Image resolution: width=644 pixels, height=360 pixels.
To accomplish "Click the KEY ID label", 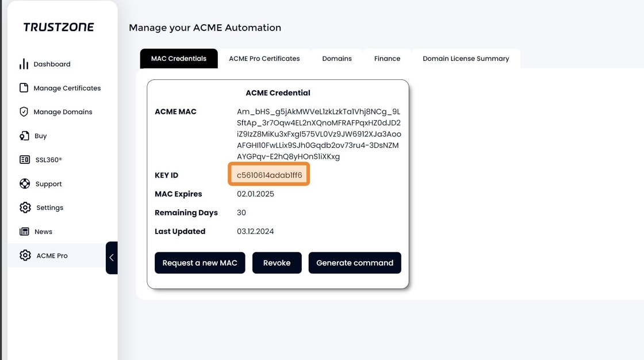I will pyautogui.click(x=166, y=175).
